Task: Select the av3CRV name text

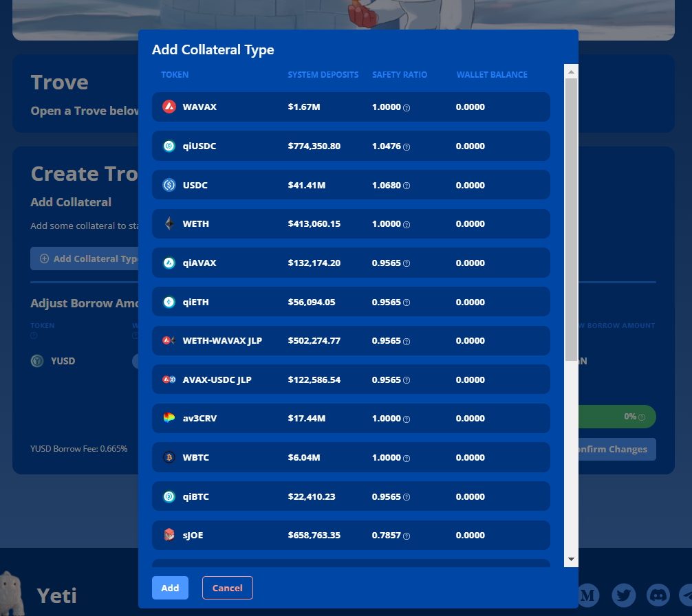Action: tap(199, 419)
